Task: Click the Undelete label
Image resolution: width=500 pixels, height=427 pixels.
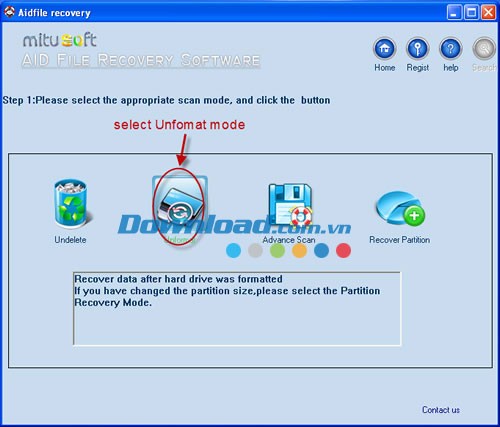Action: (70, 240)
